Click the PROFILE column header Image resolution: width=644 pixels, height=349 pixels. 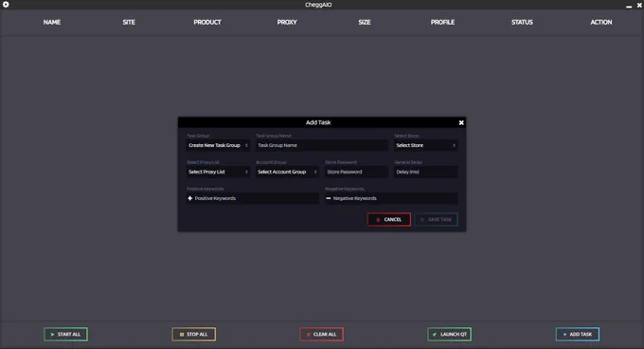(442, 22)
